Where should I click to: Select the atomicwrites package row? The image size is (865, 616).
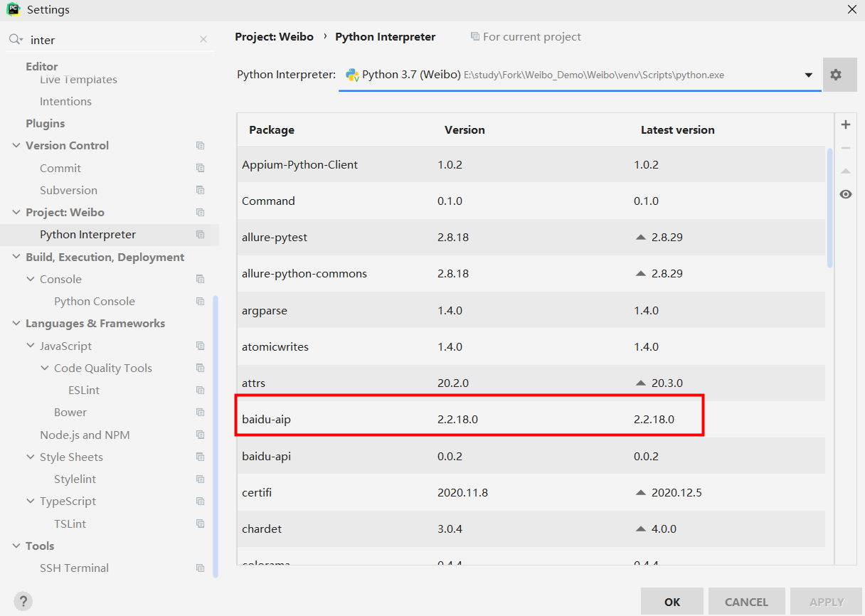tap(531, 346)
